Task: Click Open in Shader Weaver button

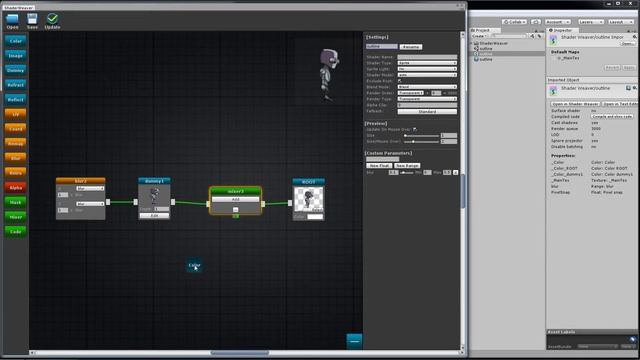Action: (x=575, y=104)
